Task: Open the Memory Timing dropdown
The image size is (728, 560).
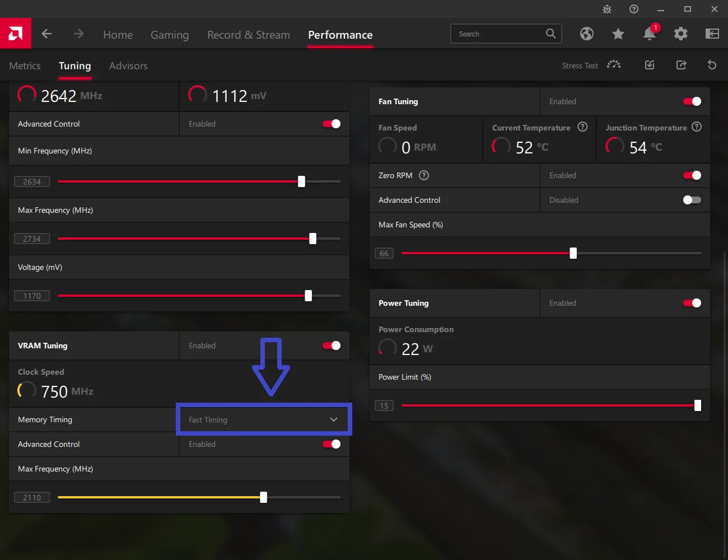Action: (x=264, y=419)
